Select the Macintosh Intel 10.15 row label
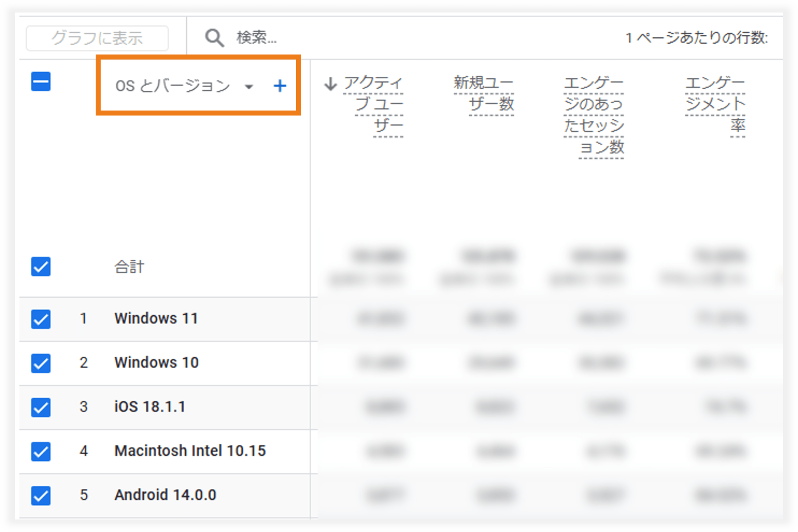Viewport: 798px width, 532px height. pos(190,451)
